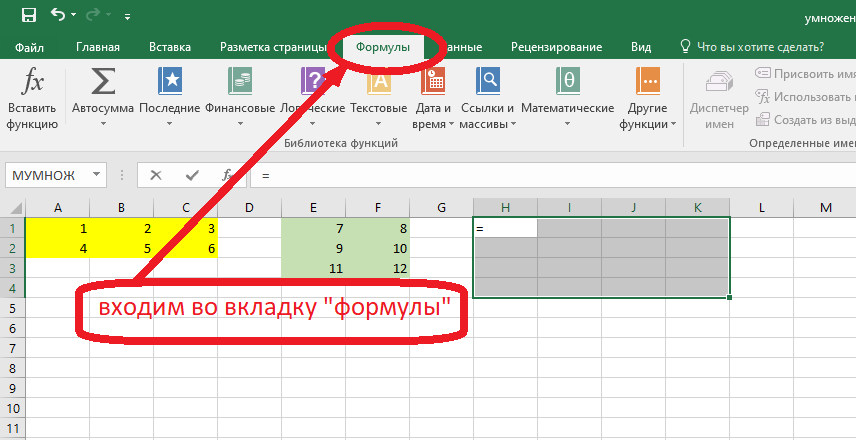Select column header L
This screenshot has width=856, height=440.
point(762,207)
